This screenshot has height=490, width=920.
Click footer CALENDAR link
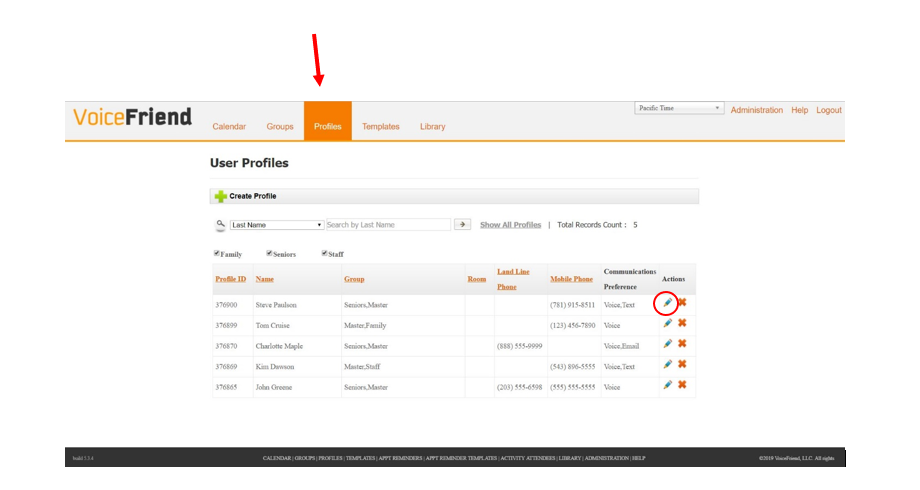(x=277, y=458)
